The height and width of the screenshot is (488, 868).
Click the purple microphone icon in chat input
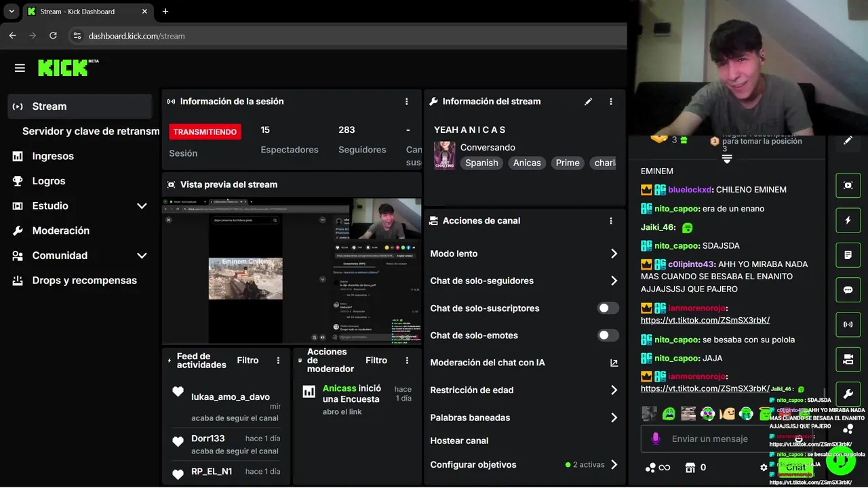656,439
